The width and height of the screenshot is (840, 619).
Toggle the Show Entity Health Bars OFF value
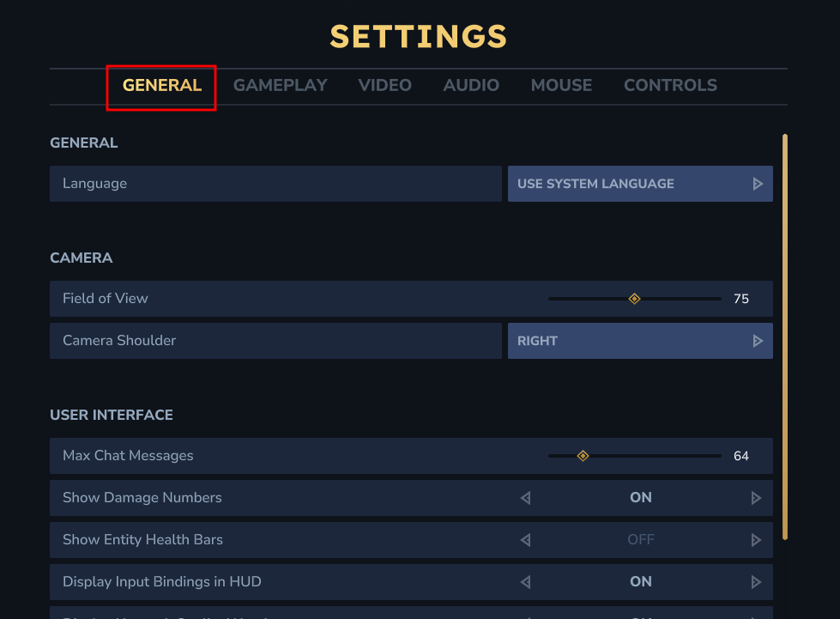pos(641,540)
